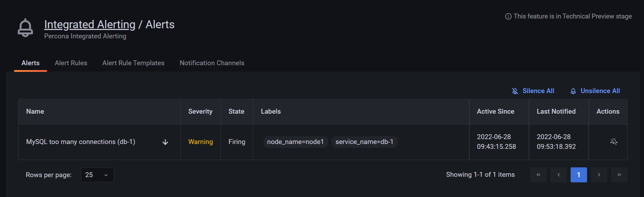Go to the next page of alerts
This screenshot has width=644, height=197.
599,175
